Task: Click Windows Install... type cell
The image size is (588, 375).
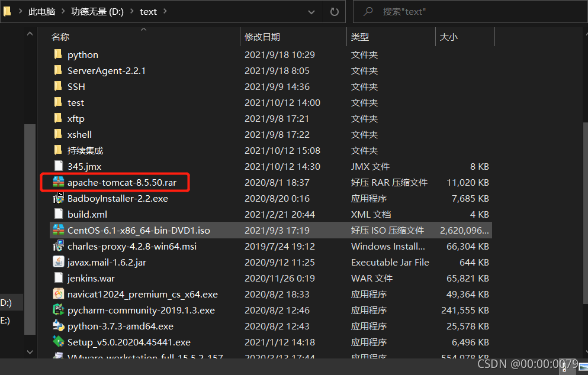Action: click(x=388, y=247)
